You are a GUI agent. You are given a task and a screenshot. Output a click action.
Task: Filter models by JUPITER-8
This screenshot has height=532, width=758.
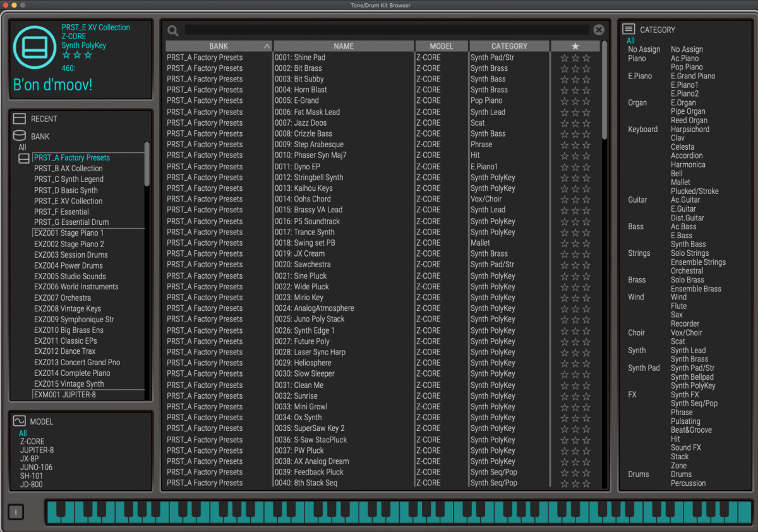point(37,450)
